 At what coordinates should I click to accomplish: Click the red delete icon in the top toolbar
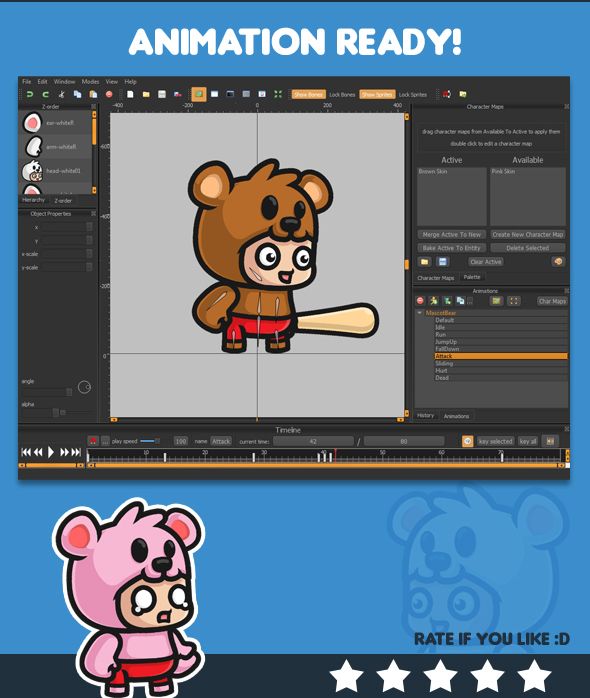pyautogui.click(x=109, y=94)
